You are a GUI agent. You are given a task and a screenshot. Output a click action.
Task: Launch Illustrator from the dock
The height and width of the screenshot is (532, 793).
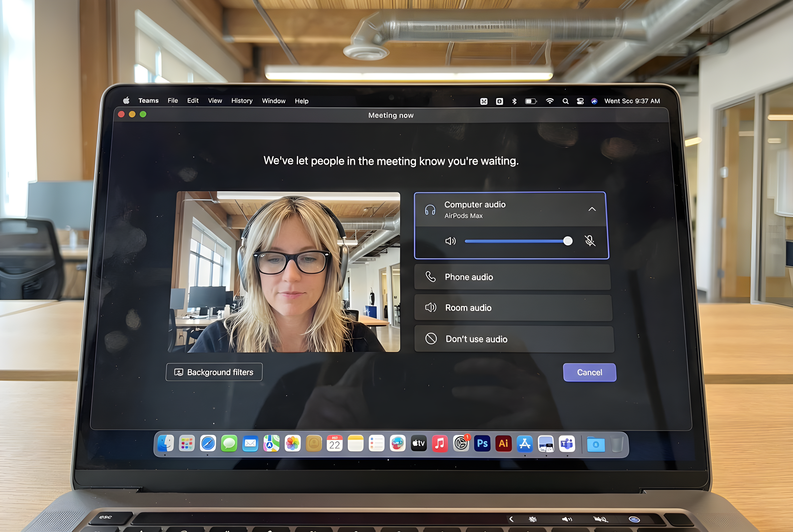pyautogui.click(x=503, y=443)
